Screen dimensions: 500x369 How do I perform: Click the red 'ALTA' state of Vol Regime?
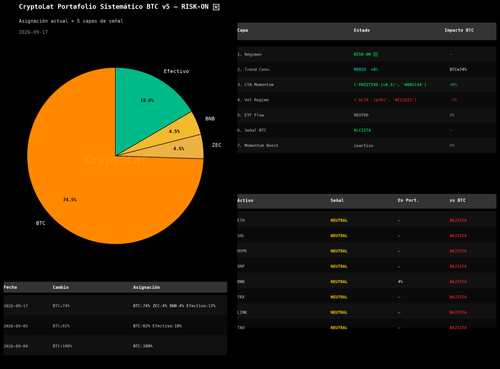[385, 100]
